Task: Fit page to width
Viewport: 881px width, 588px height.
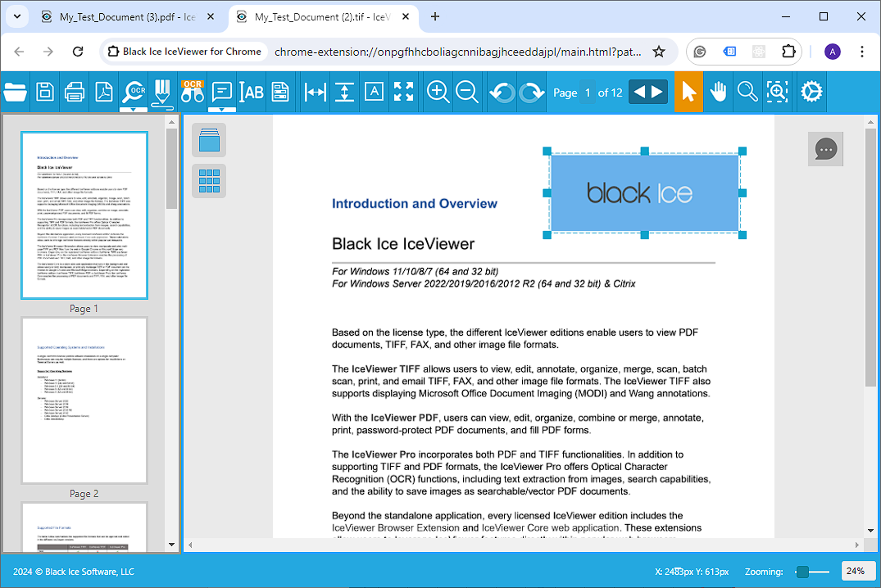Action: click(316, 92)
